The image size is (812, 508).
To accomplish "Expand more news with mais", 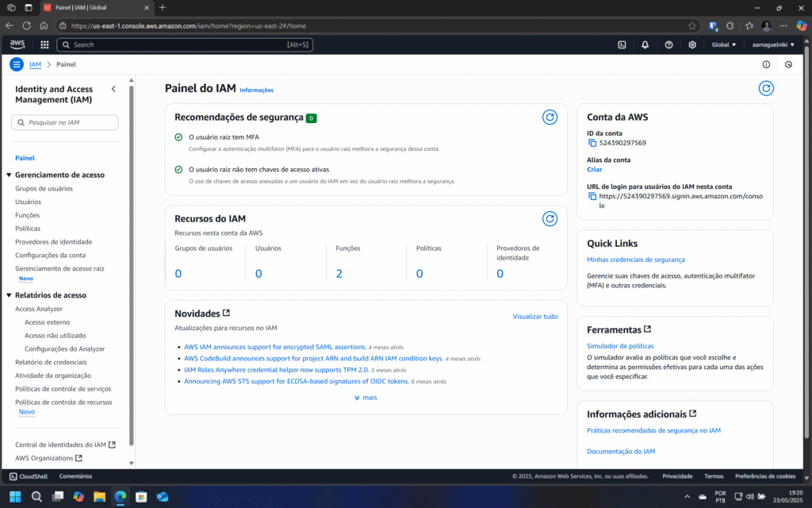I will pos(366,398).
